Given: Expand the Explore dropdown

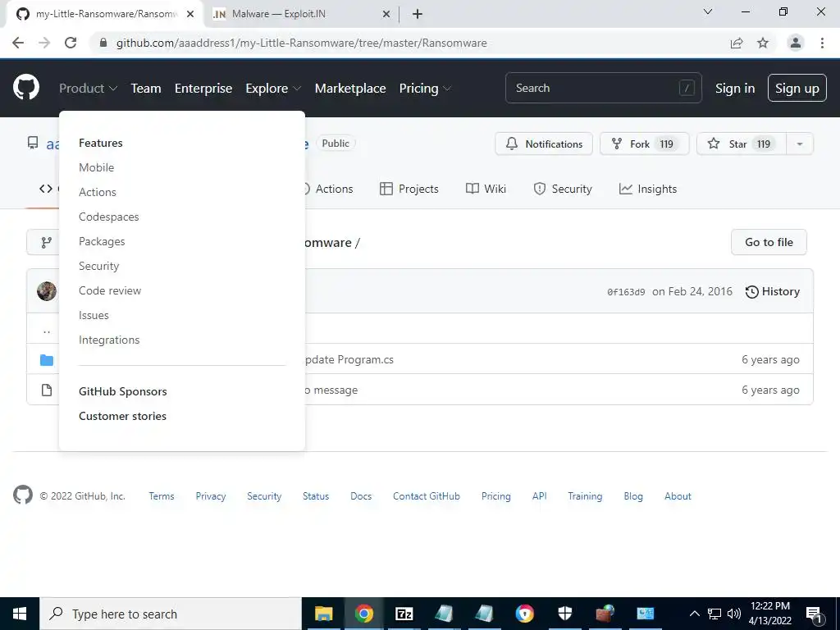Looking at the screenshot, I should (273, 89).
